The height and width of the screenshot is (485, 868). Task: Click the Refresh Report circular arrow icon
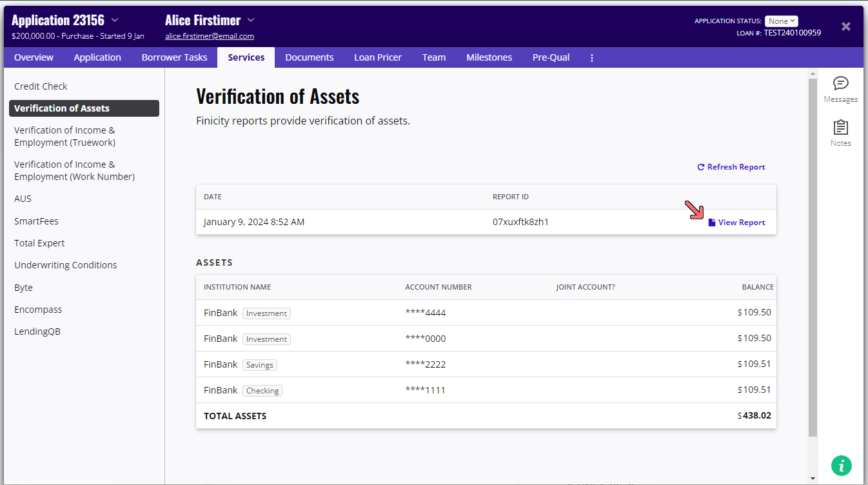pos(701,167)
